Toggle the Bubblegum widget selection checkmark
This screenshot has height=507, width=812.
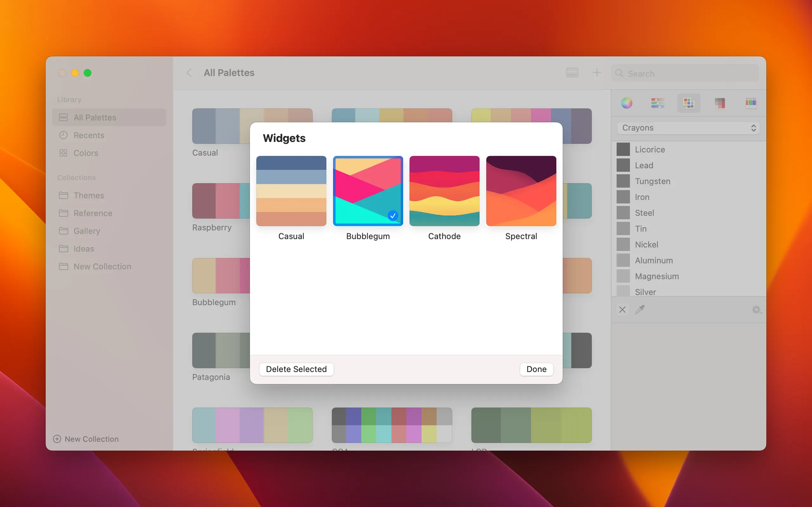393,215
